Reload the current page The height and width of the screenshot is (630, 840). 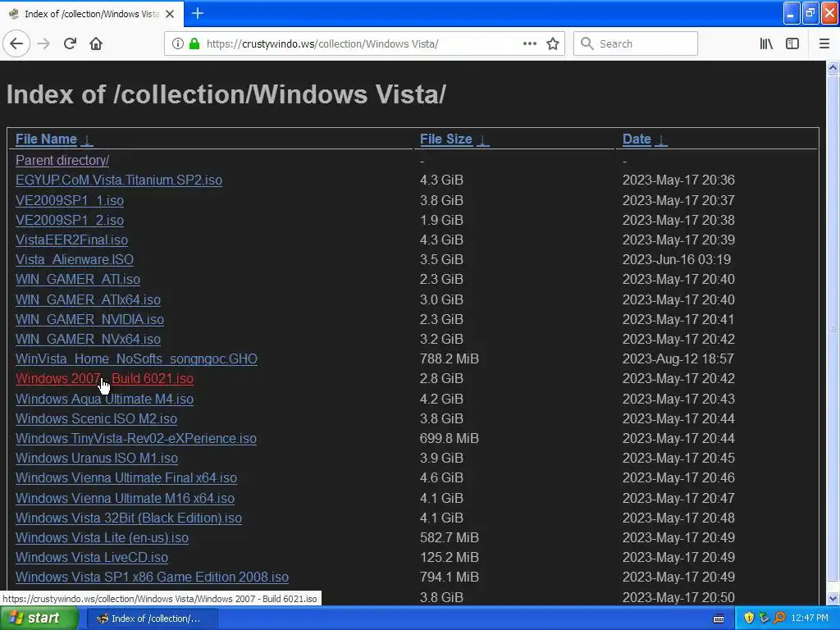click(71, 43)
